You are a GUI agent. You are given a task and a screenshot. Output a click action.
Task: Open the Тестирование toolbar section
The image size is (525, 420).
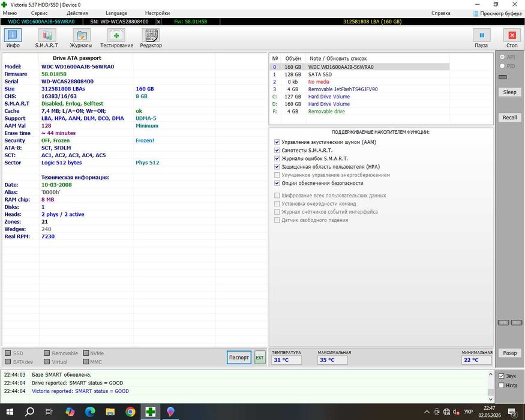116,38
